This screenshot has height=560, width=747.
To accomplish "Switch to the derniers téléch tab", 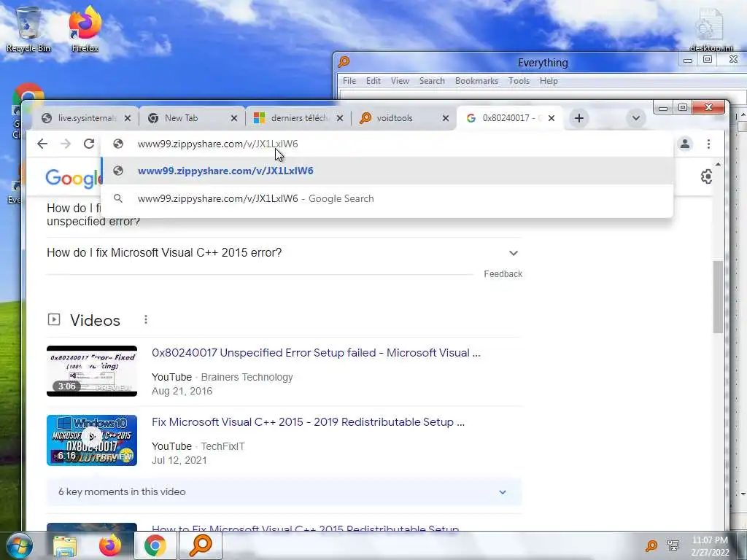I will (x=298, y=118).
